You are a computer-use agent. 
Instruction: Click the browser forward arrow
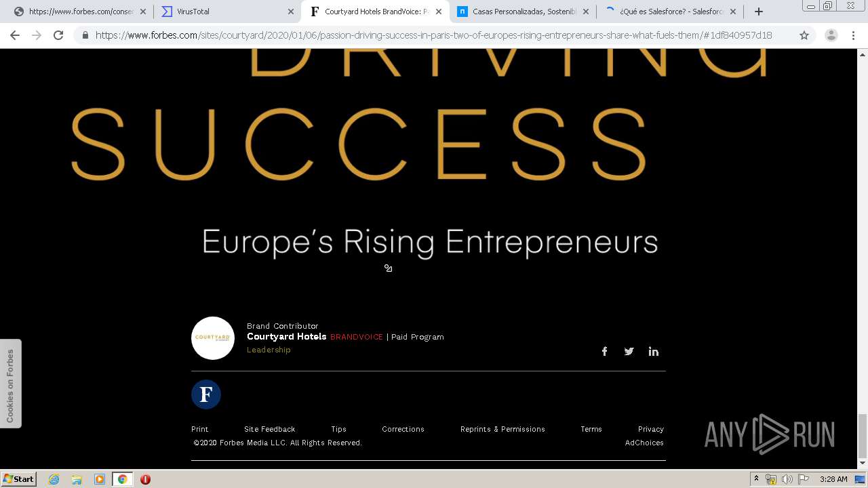tap(37, 35)
